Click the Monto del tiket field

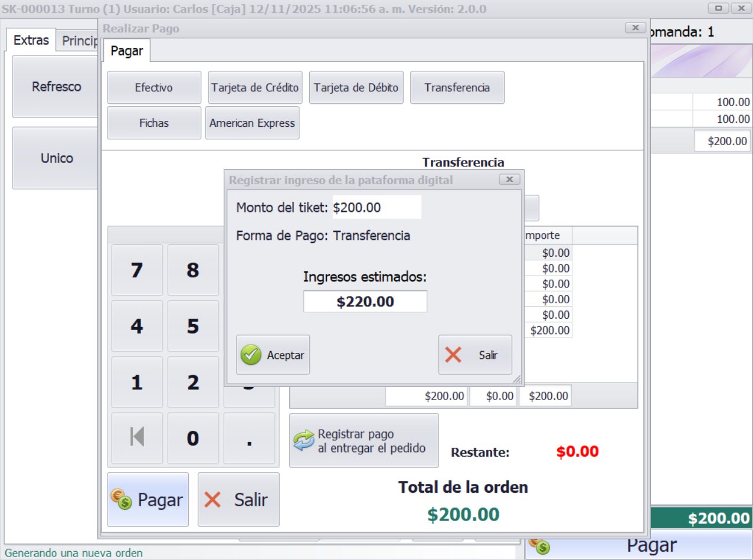click(377, 207)
